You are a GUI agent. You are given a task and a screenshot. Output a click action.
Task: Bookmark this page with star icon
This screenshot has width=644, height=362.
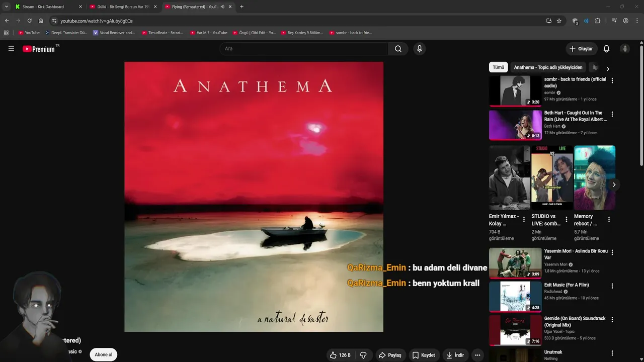coord(559,21)
